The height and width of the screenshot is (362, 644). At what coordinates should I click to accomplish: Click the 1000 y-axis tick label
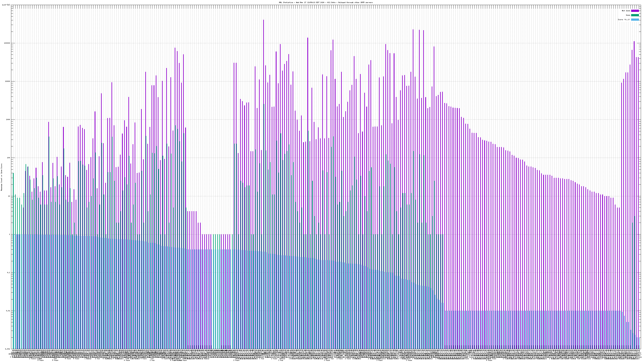click(8, 120)
